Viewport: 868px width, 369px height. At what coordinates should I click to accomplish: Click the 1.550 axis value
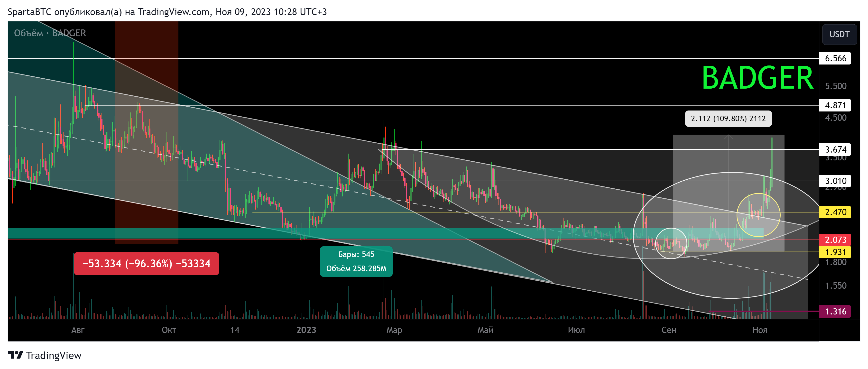tap(835, 286)
